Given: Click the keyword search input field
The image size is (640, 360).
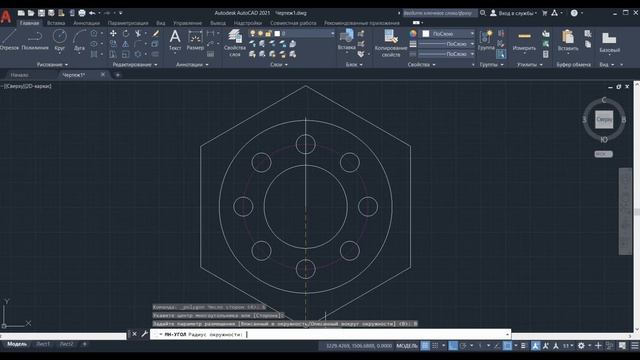Looking at the screenshot, I should (x=440, y=13).
